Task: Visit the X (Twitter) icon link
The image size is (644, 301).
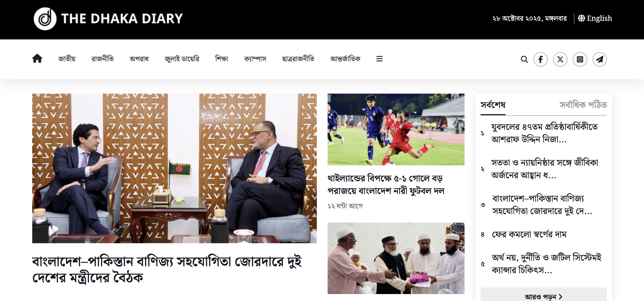Action: click(560, 59)
